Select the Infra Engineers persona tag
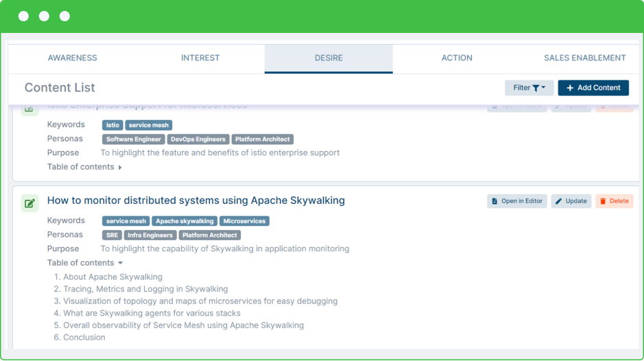The width and height of the screenshot is (644, 361). [150, 235]
